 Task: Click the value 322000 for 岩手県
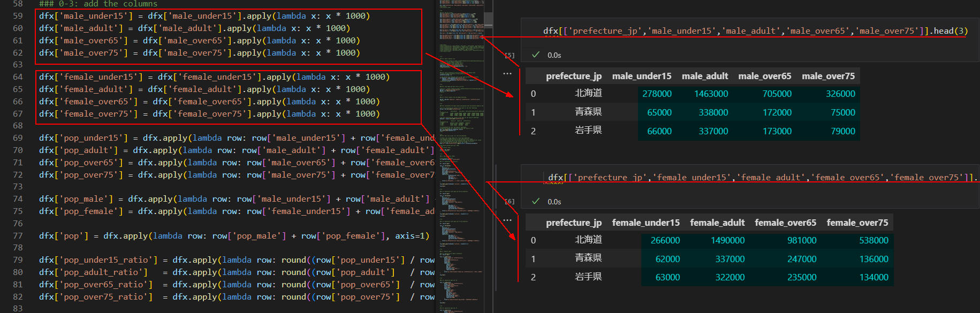pos(730,277)
